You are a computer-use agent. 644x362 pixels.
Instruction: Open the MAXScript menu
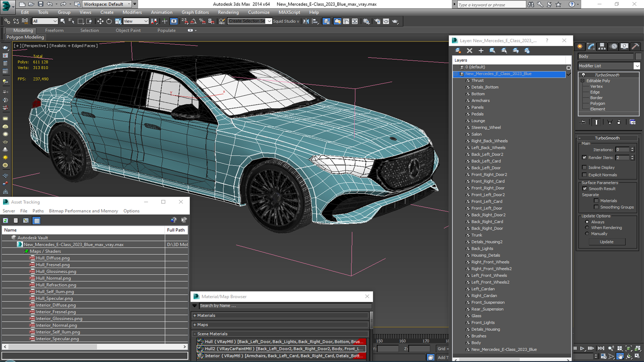pos(289,12)
